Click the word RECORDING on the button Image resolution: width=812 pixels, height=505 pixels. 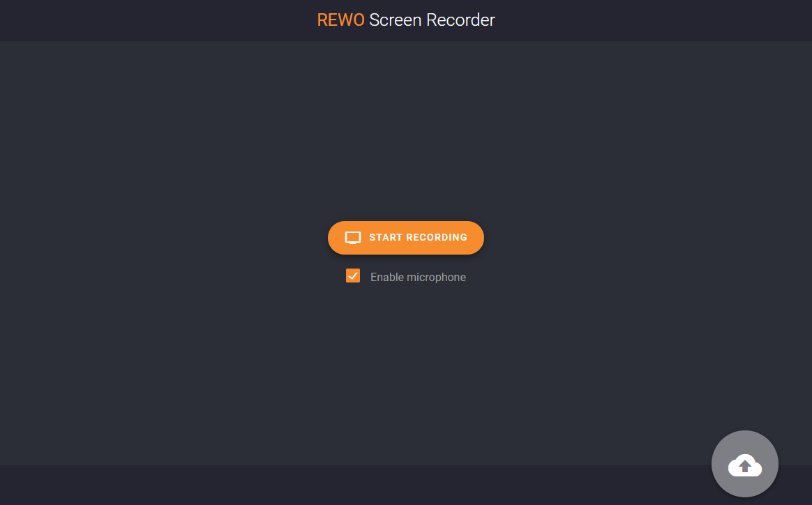437,237
